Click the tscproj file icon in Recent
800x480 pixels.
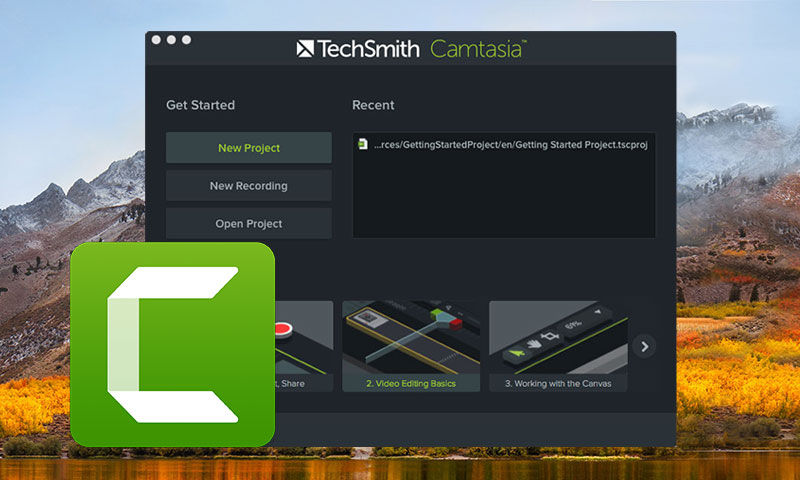click(x=363, y=144)
